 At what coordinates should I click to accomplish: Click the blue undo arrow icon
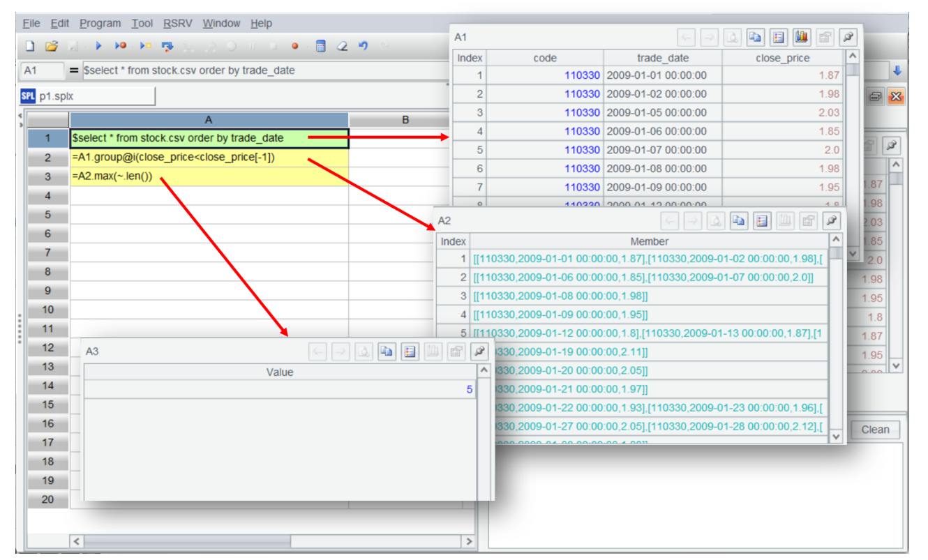coord(363,46)
